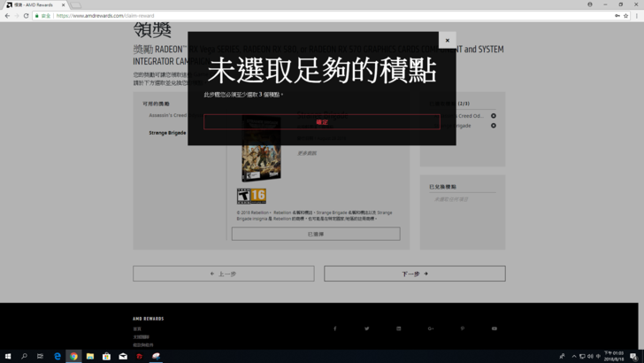Screen dimensions: 644x363
Task: Open the volume control in the tray
Action: (x=590, y=357)
